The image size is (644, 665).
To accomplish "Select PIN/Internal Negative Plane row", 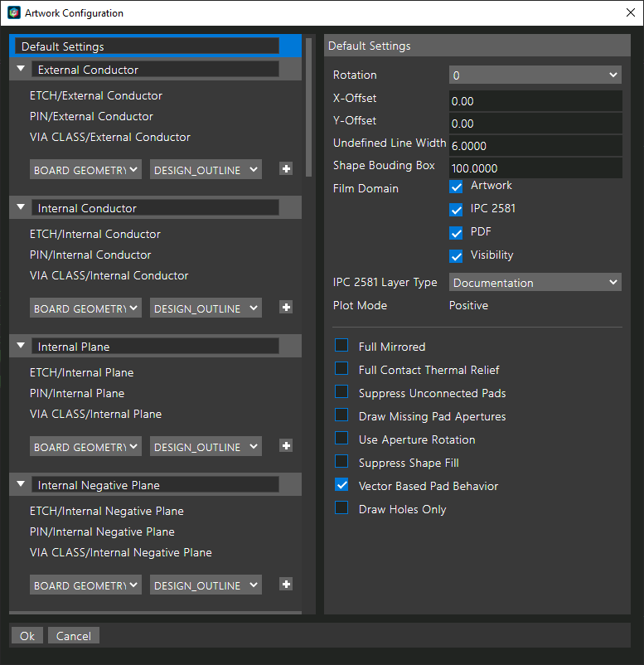I will click(x=102, y=532).
